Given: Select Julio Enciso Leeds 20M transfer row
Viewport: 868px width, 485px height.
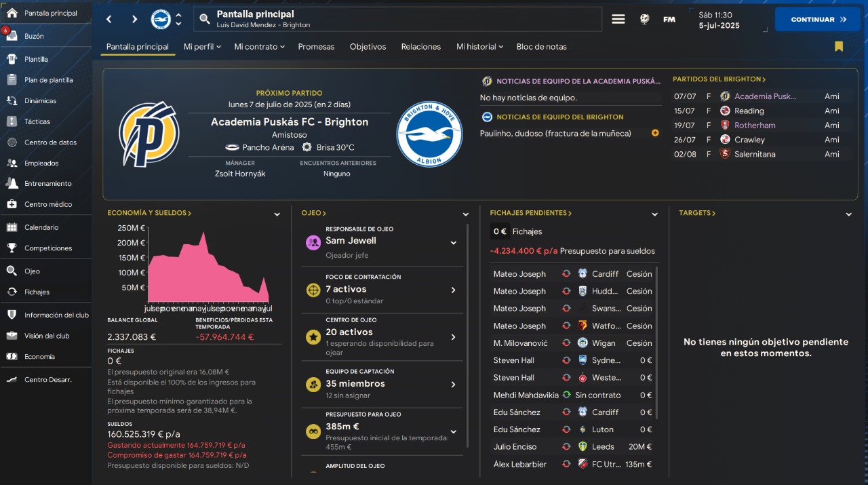Looking at the screenshot, I should coord(572,446).
